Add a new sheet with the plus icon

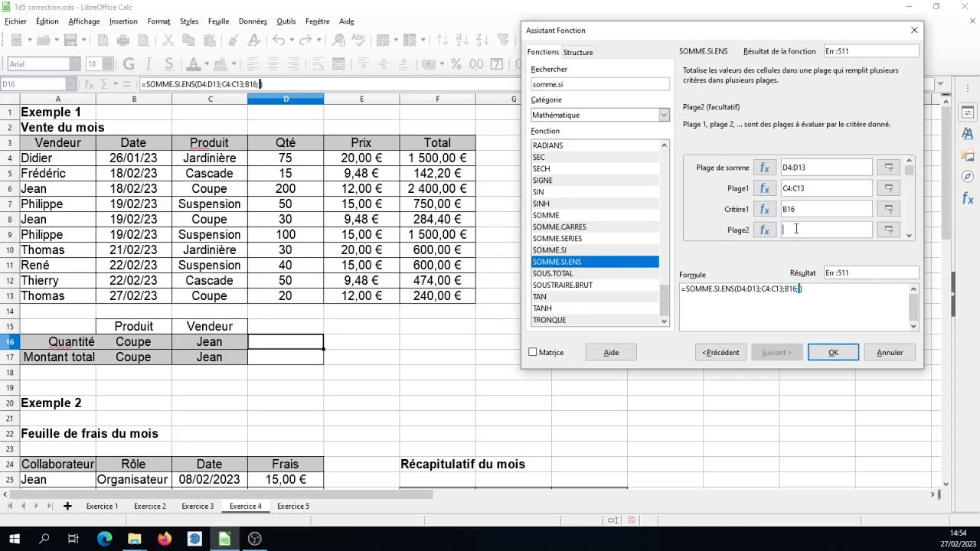pos(67,506)
